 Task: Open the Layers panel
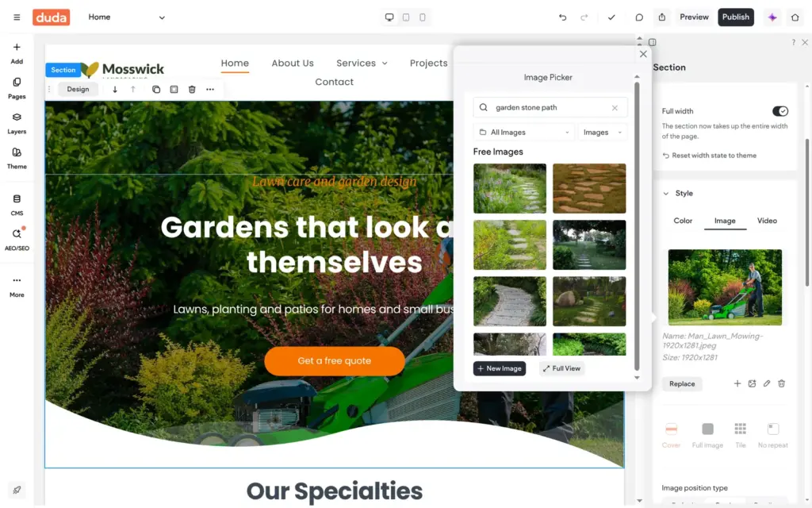tap(17, 124)
